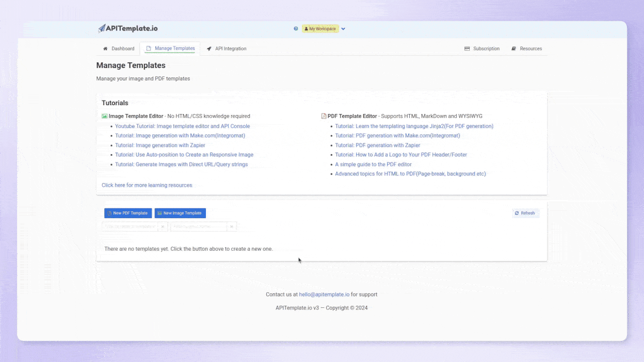Expand the workspace dropdown chevron
Image resolution: width=644 pixels, height=362 pixels.
click(343, 29)
